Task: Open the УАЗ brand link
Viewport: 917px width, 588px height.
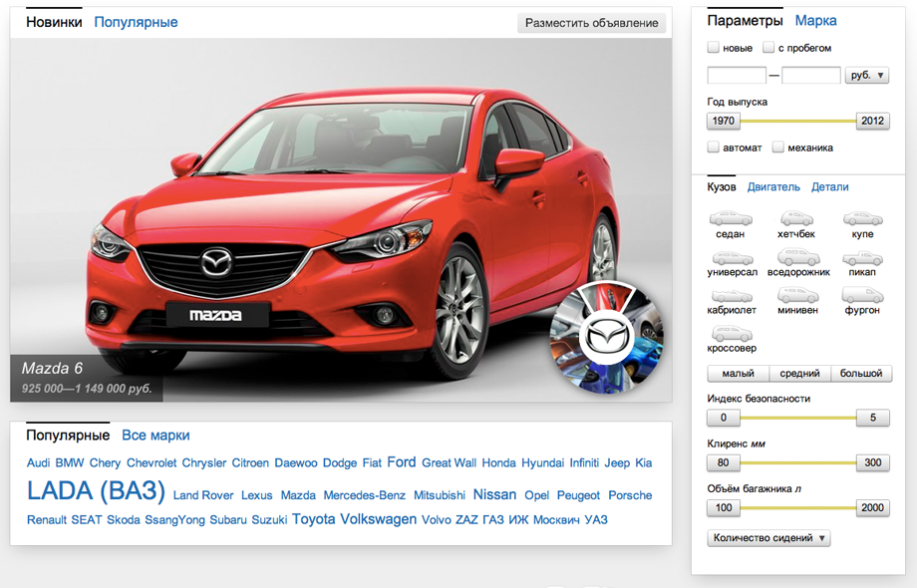Action: point(596,520)
